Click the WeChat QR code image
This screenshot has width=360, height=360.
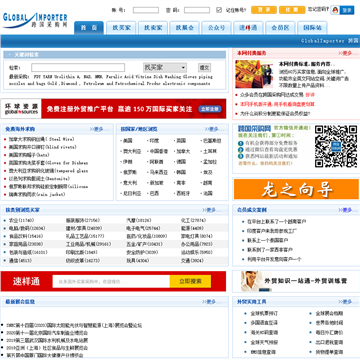point(336,146)
